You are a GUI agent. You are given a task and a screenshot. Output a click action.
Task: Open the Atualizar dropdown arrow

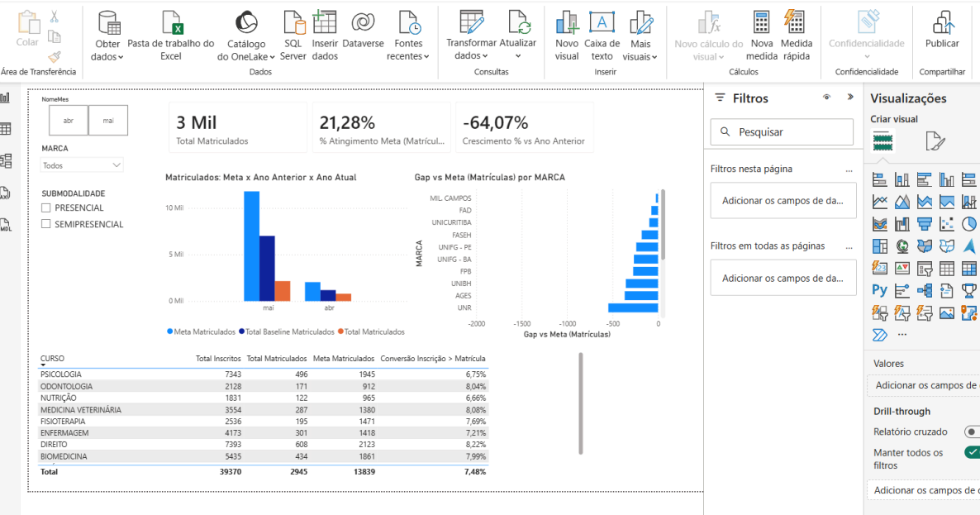(x=518, y=55)
